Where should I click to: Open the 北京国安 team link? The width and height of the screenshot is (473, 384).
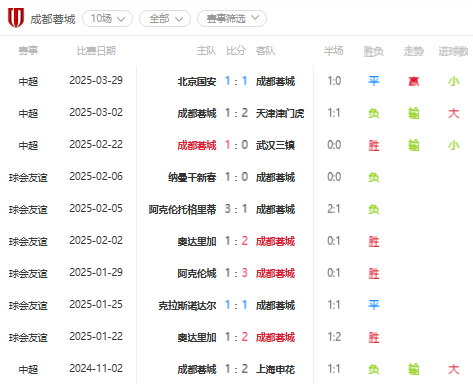click(x=197, y=81)
